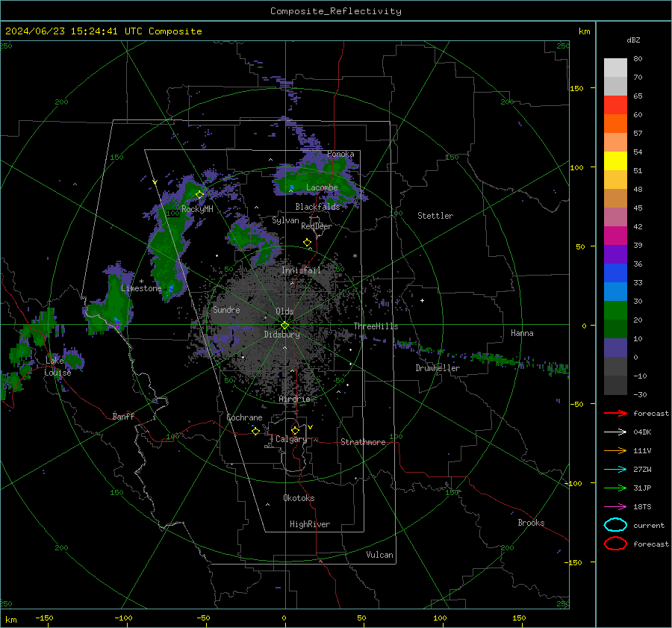Select the magenta swatch in dBZ legend
Screen dimensions: 672x628
[615, 235]
